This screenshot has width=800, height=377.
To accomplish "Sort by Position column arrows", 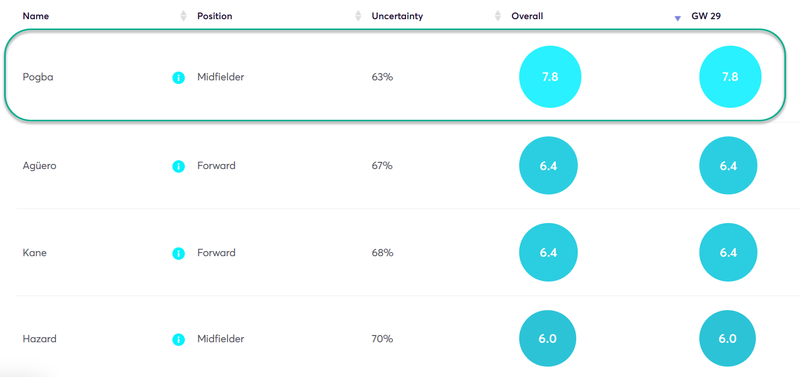I will 358,16.
